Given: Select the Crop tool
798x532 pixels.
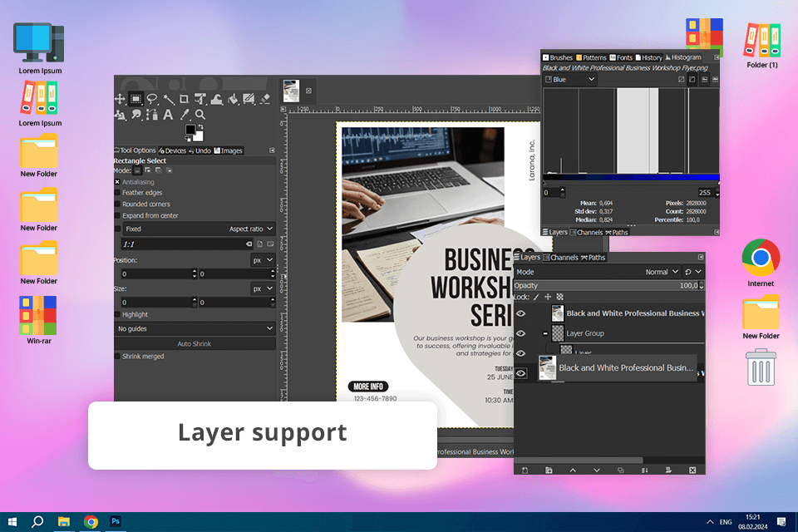Looking at the screenshot, I should click(x=185, y=99).
